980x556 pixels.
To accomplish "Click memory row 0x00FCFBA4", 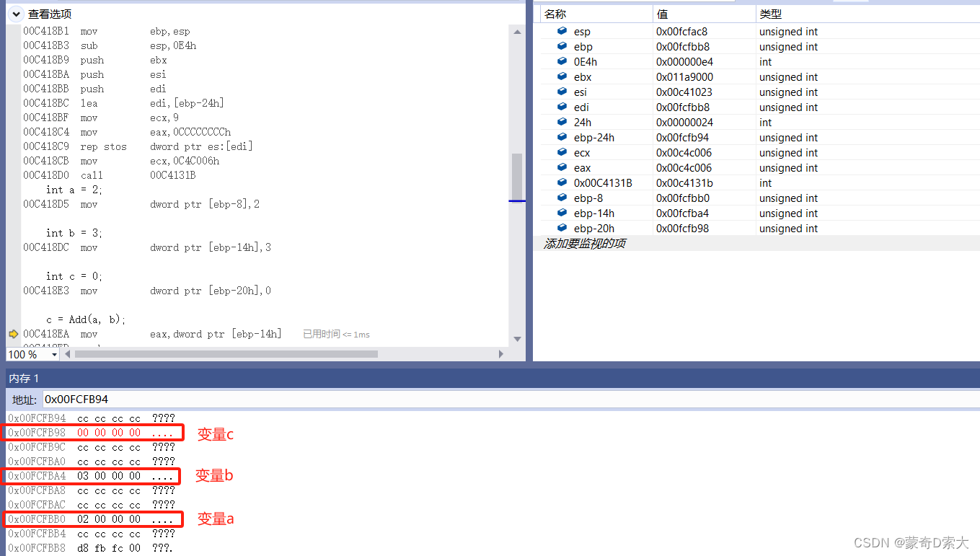I will (92, 476).
